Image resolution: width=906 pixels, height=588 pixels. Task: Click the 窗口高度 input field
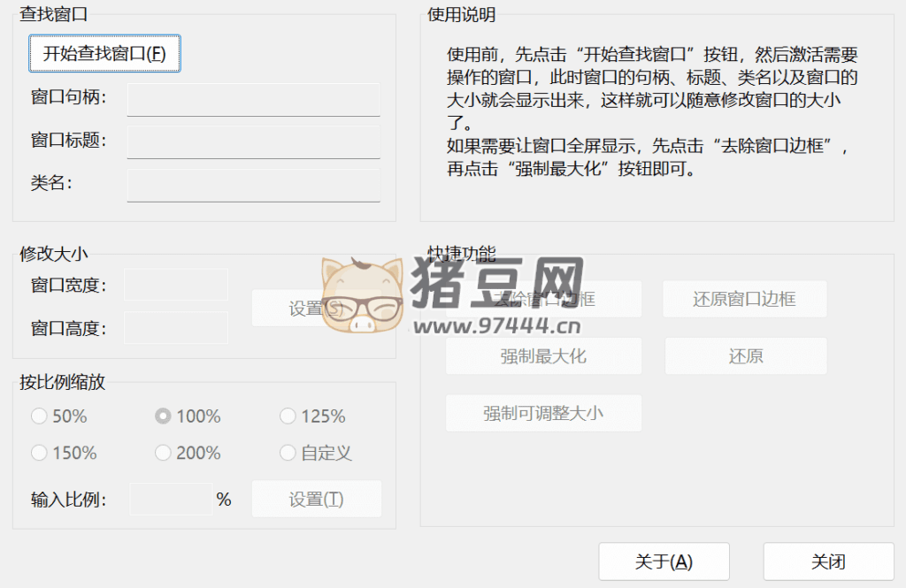176,328
